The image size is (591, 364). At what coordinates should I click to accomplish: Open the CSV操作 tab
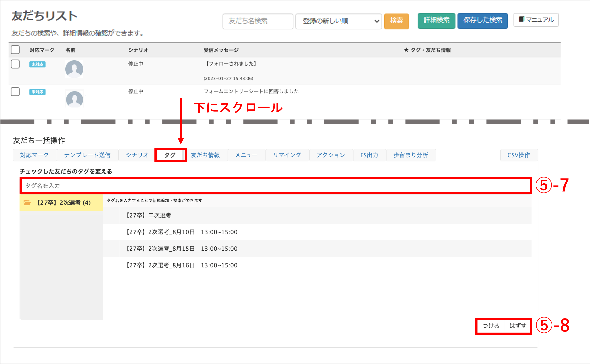point(519,155)
